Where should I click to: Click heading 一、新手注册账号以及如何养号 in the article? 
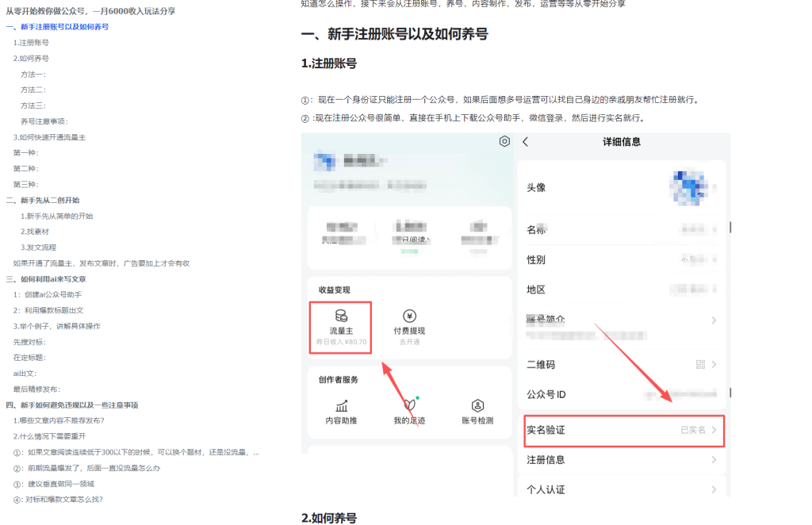[395, 34]
